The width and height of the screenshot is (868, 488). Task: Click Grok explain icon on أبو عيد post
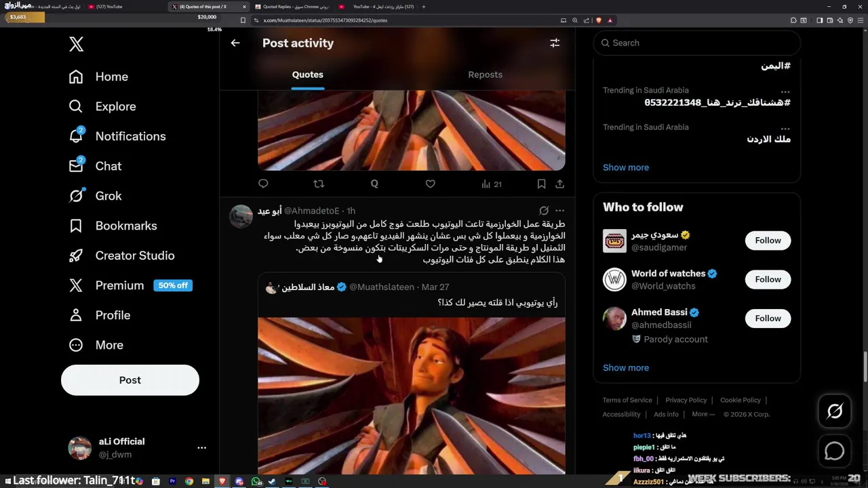543,211
